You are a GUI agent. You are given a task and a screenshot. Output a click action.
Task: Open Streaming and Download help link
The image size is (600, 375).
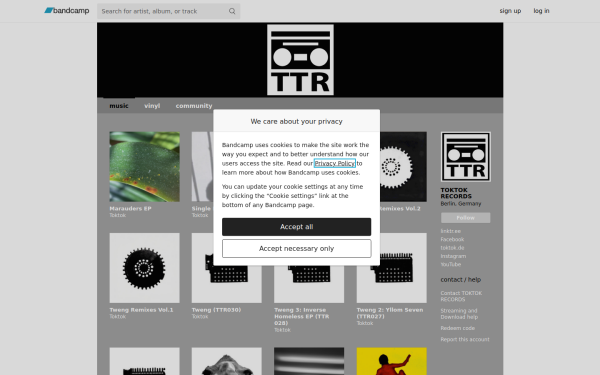pos(459,314)
